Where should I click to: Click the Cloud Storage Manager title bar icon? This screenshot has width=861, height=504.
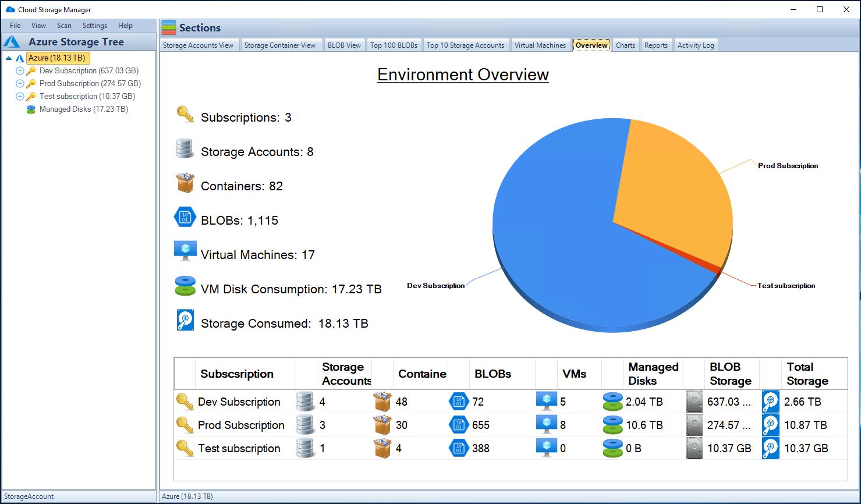10,9
